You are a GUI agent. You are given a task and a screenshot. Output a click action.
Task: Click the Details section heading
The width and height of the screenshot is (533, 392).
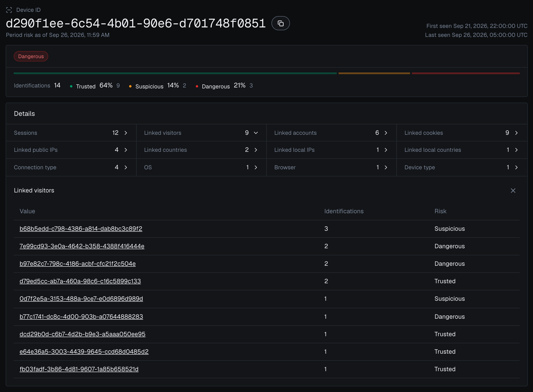(x=24, y=114)
